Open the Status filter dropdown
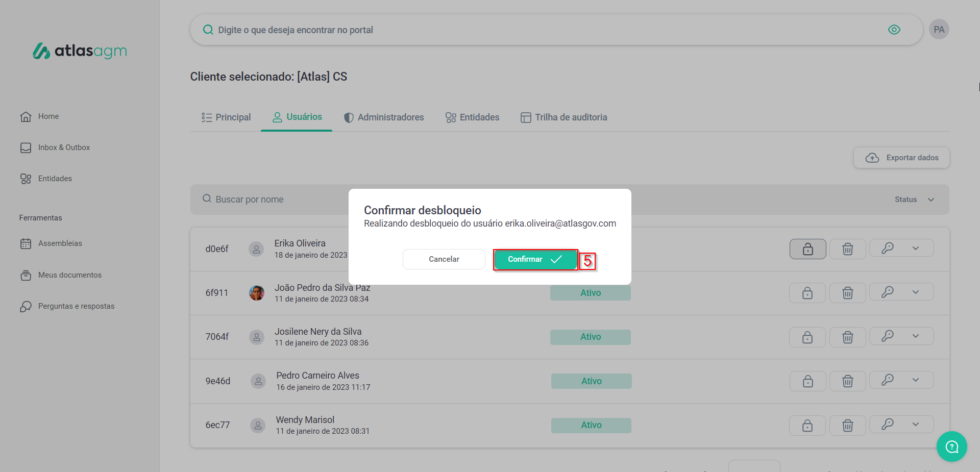The image size is (980, 472). pos(914,200)
